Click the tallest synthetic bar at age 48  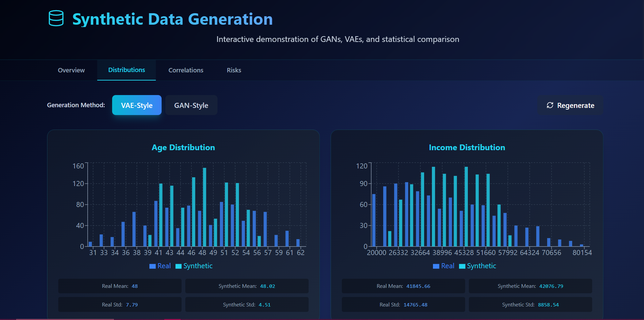205,207
